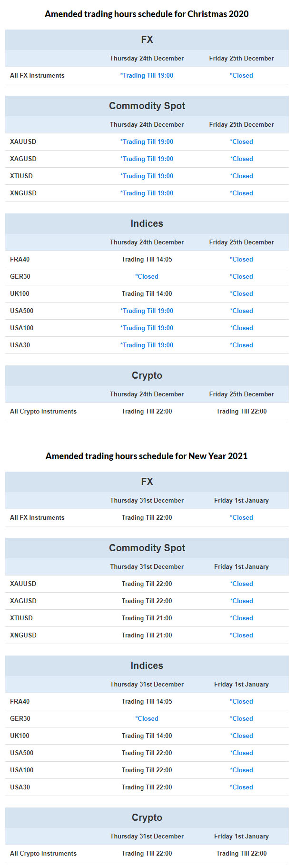Click XTIUSD Trading Till 21:00 cell

[147, 618]
